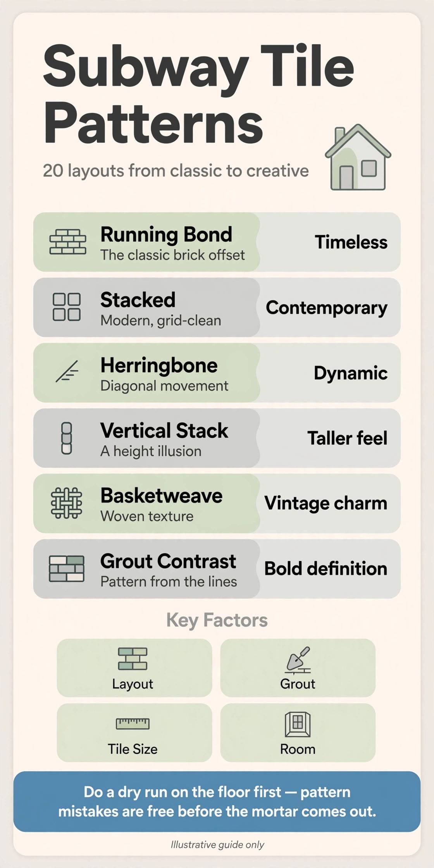Click the trowel icon above Grout
This screenshot has width=434, height=868.
pos(298,660)
